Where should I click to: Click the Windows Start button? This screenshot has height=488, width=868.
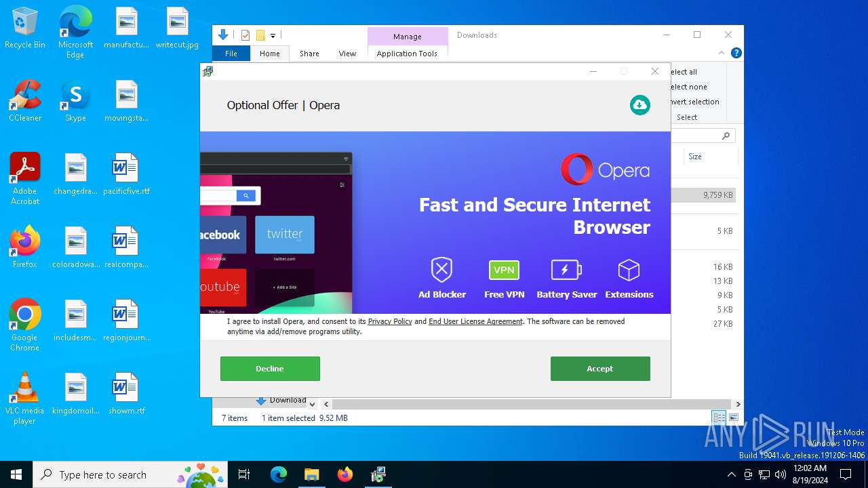pos(16,474)
